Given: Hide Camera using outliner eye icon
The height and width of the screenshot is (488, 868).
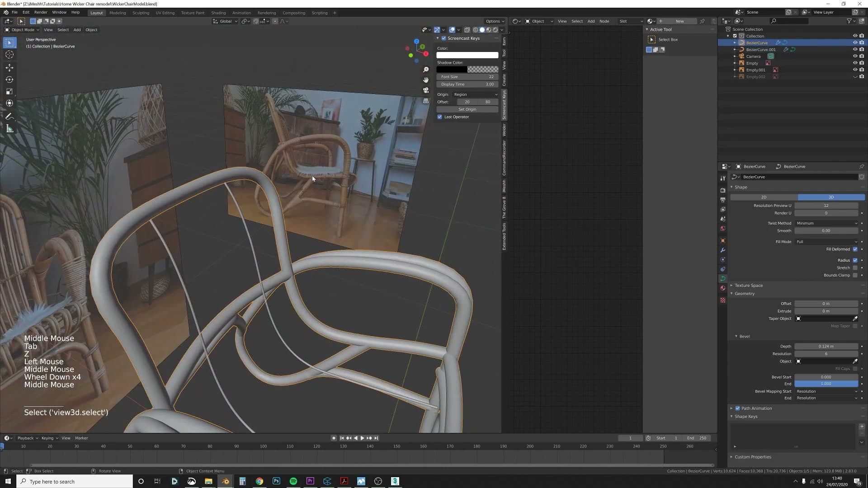Looking at the screenshot, I should (x=855, y=56).
